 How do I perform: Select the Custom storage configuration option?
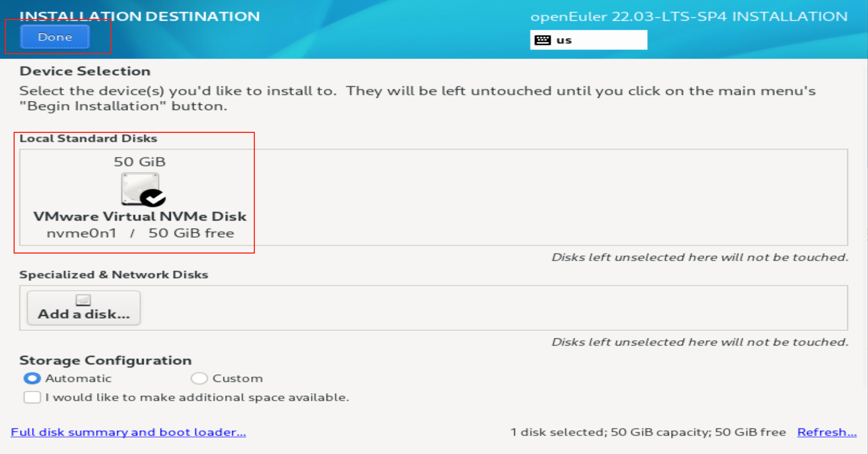tap(199, 378)
